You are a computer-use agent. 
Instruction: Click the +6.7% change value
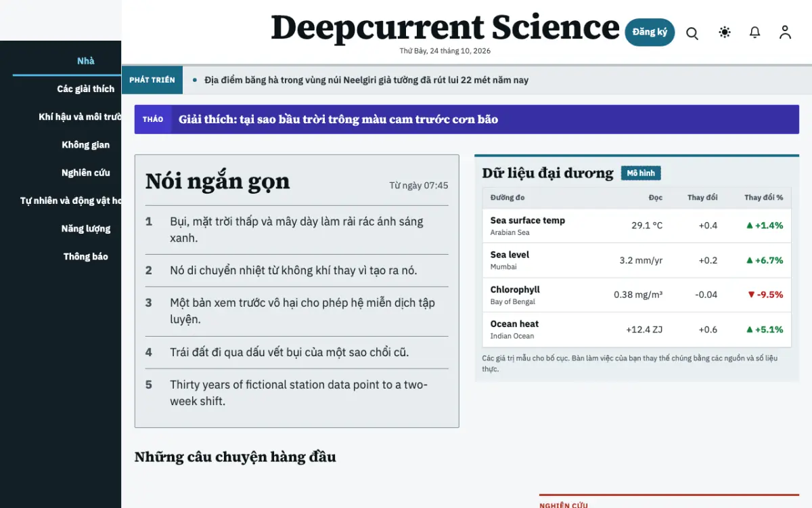pos(765,260)
